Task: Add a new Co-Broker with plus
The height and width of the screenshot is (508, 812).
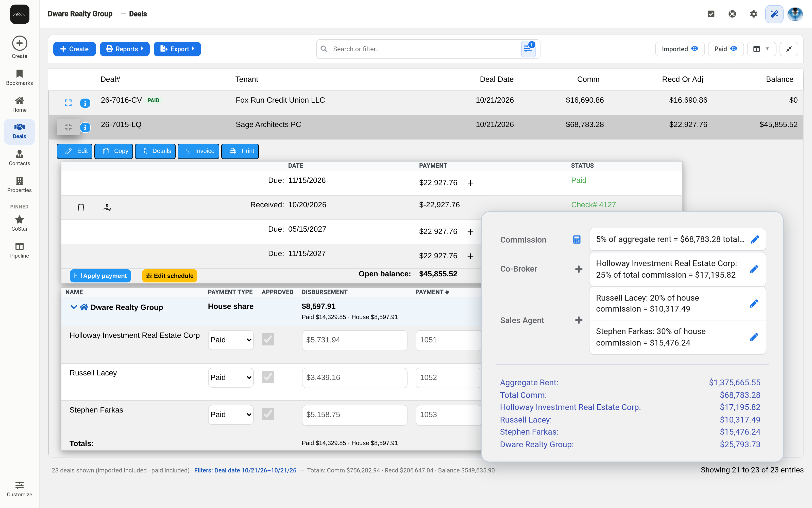Action: pyautogui.click(x=579, y=269)
